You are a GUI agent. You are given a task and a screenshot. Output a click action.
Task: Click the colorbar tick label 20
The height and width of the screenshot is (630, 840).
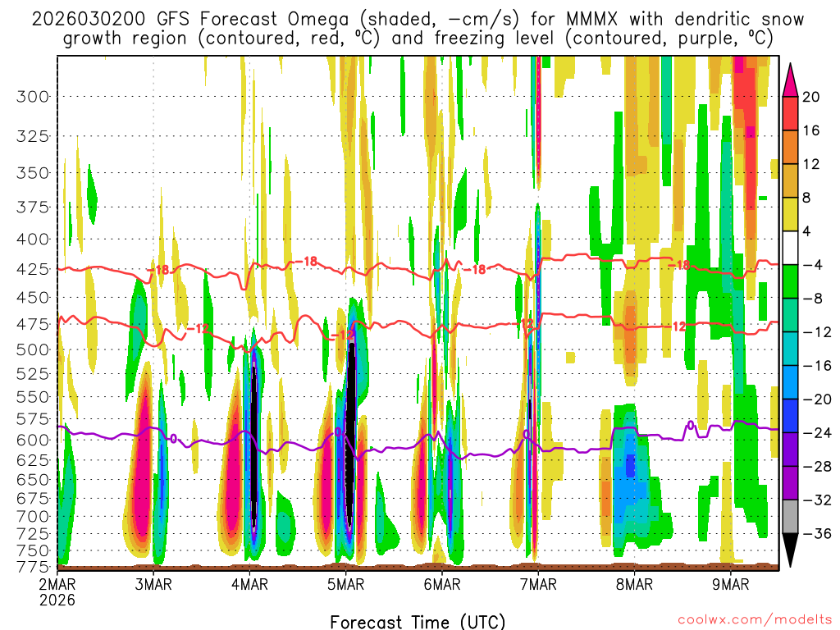point(811,97)
